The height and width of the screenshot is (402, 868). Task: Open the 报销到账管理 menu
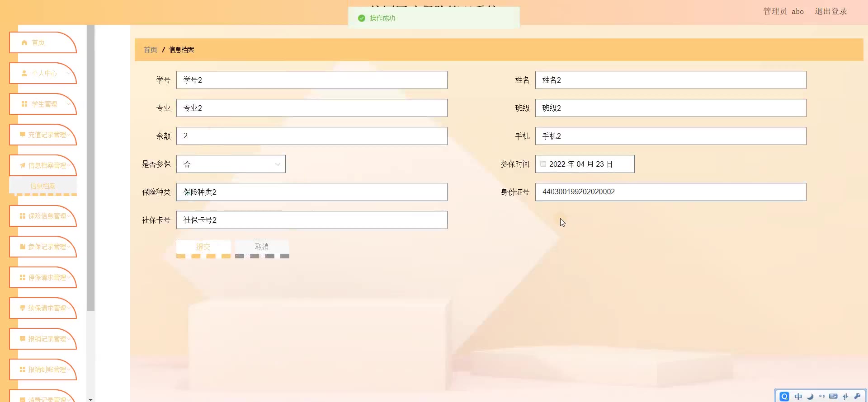[43, 369]
